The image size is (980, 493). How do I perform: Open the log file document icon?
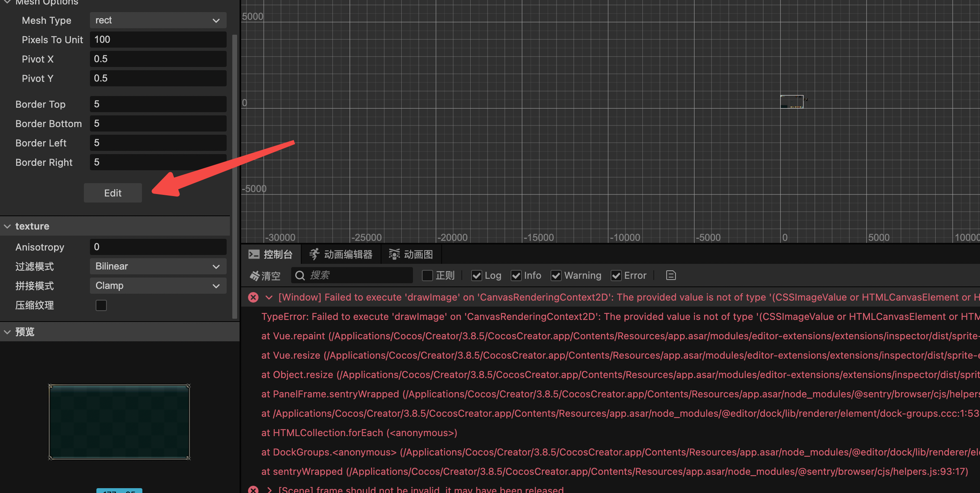(671, 276)
